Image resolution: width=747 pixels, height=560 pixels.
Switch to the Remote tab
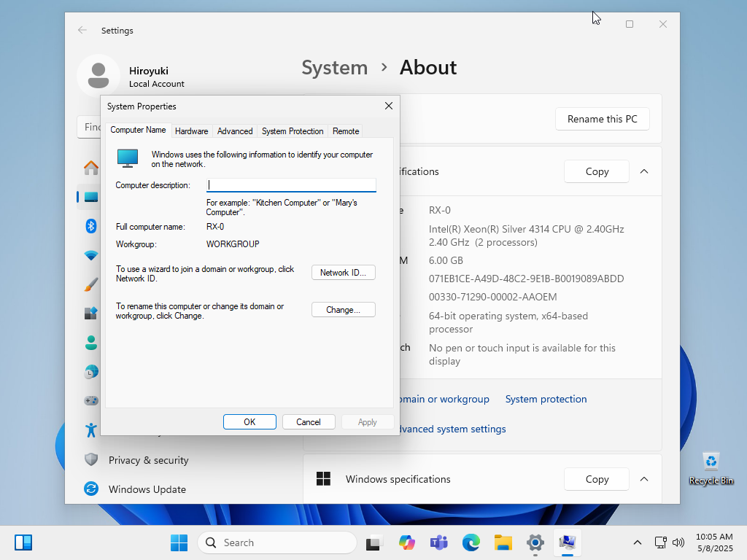346,131
